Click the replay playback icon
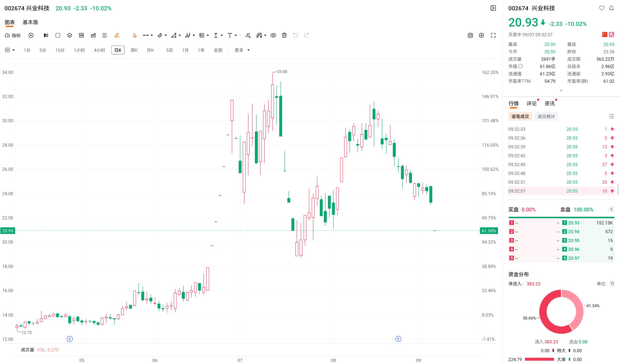 pos(31,35)
